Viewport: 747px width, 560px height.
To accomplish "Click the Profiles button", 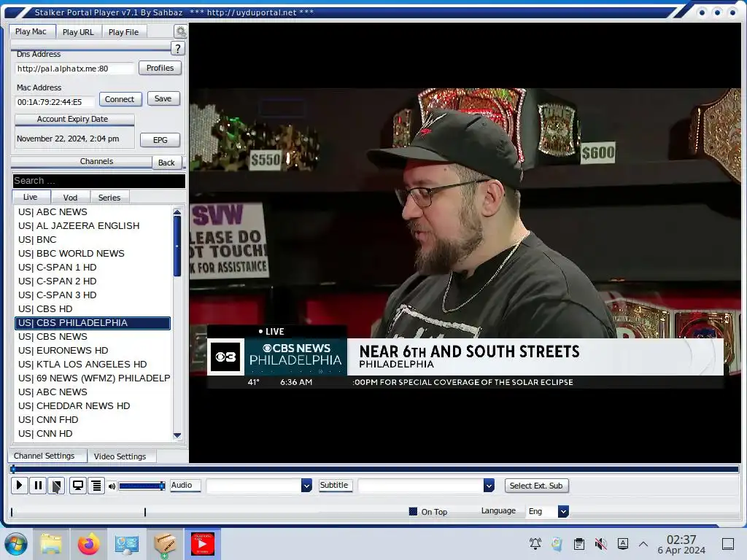I will coord(160,68).
